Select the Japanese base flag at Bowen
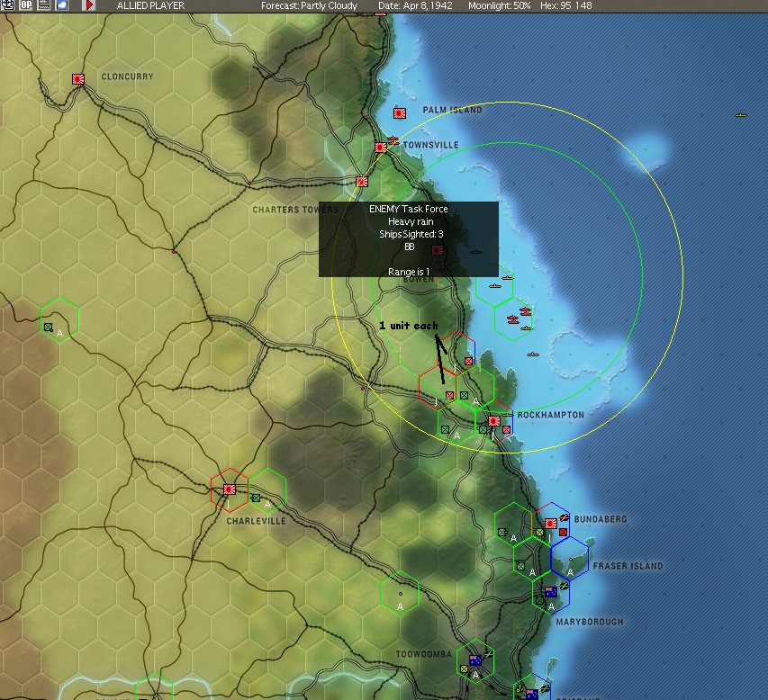The image size is (768, 700). (438, 250)
